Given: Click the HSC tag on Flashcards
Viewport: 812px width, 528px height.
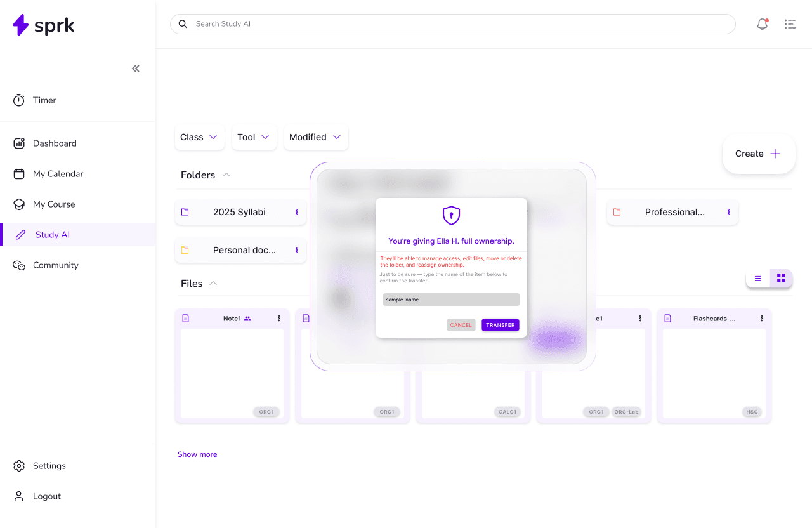Looking at the screenshot, I should tap(752, 412).
